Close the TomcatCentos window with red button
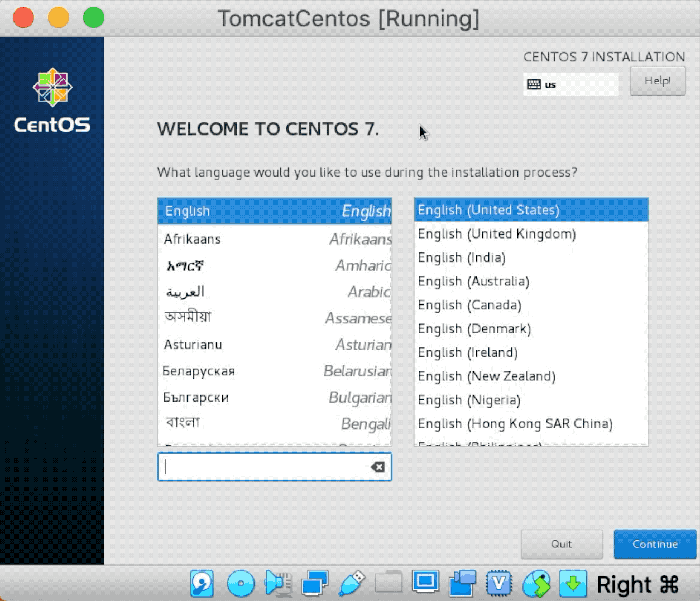This screenshot has height=601, width=700. tap(23, 18)
